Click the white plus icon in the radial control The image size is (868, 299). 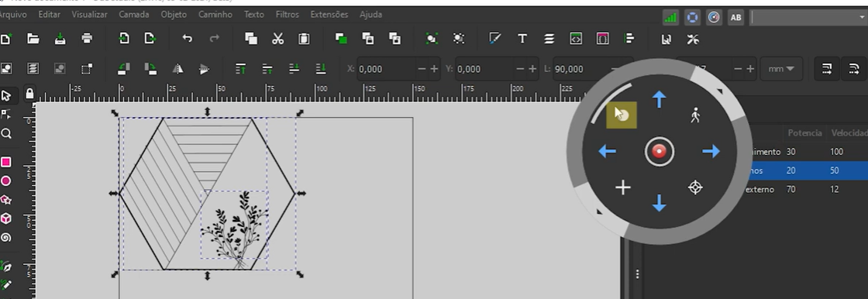pyautogui.click(x=623, y=187)
